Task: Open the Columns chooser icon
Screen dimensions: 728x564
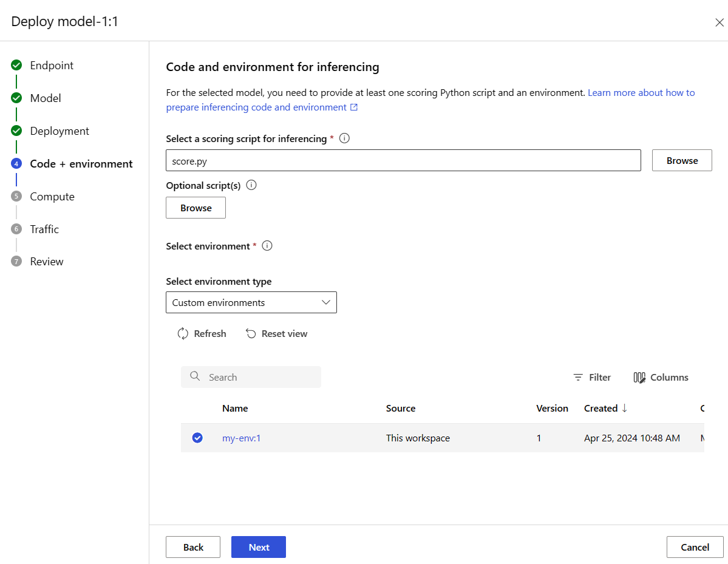Action: tap(639, 377)
